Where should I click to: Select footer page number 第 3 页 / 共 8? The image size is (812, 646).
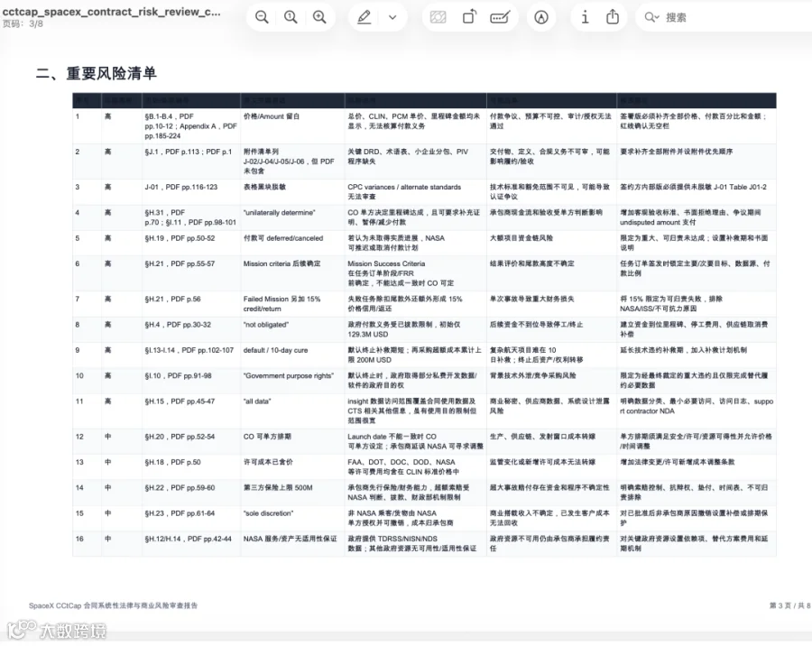coord(789,604)
